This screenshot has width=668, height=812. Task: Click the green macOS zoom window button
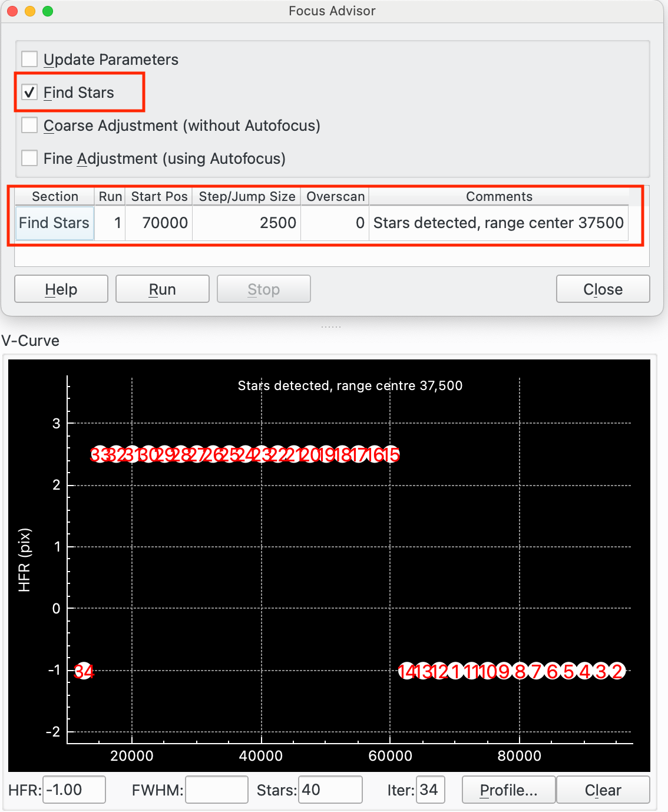[x=48, y=11]
